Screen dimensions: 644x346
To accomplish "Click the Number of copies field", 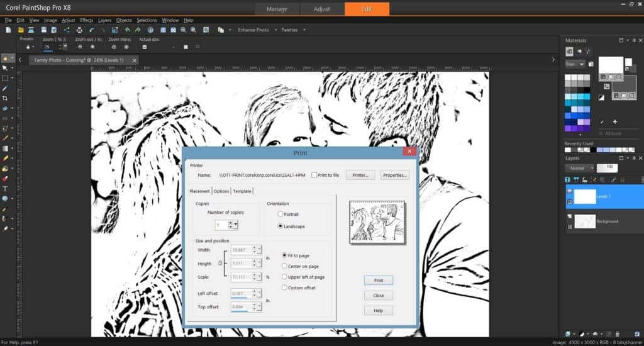I will click(x=221, y=225).
